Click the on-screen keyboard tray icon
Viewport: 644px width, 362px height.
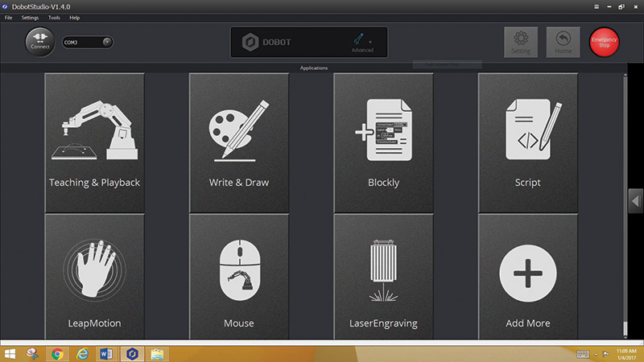[583, 354]
